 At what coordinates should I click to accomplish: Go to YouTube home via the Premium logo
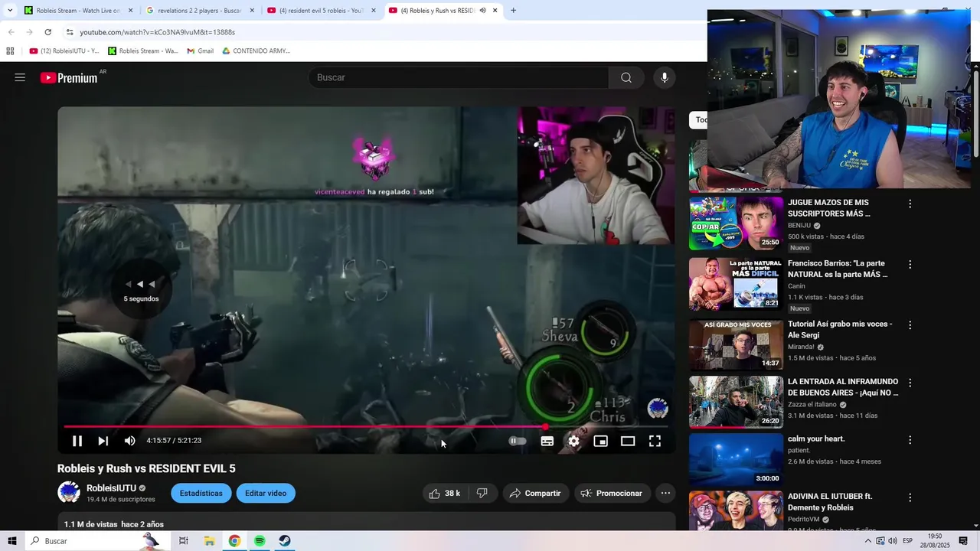click(69, 77)
